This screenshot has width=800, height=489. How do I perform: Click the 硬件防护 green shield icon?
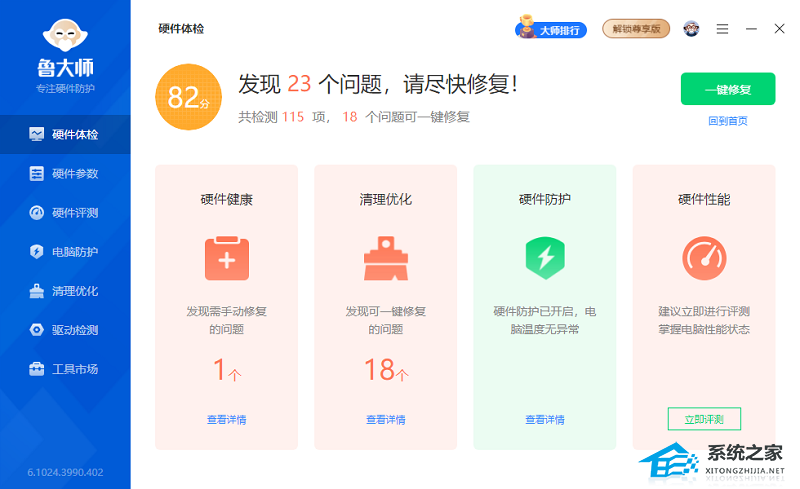(x=545, y=258)
